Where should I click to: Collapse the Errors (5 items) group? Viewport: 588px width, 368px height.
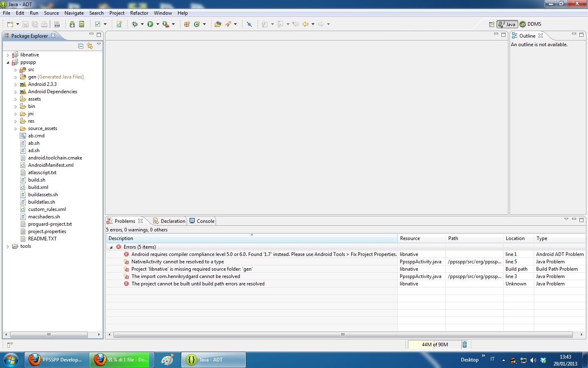click(111, 247)
